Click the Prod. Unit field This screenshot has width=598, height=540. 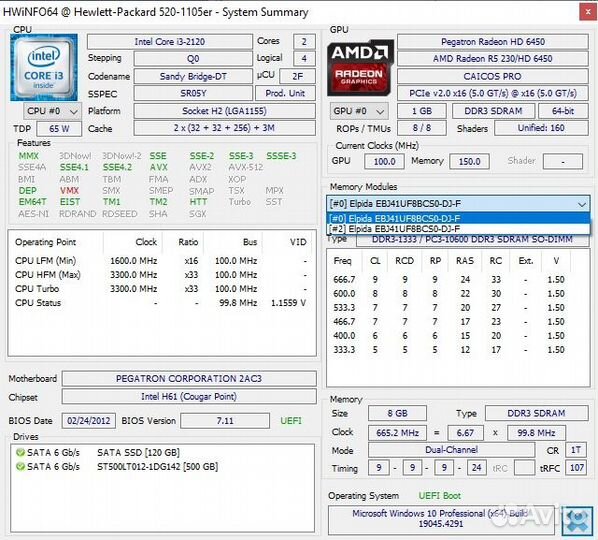coord(285,93)
